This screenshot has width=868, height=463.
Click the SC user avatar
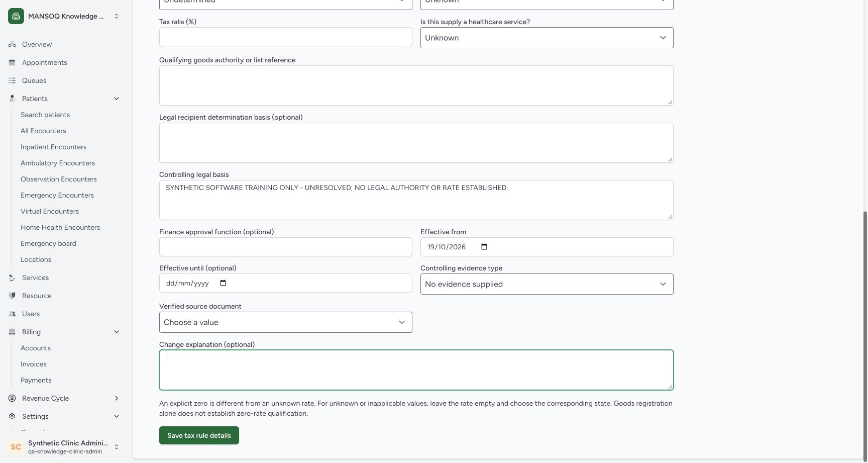tap(16, 447)
